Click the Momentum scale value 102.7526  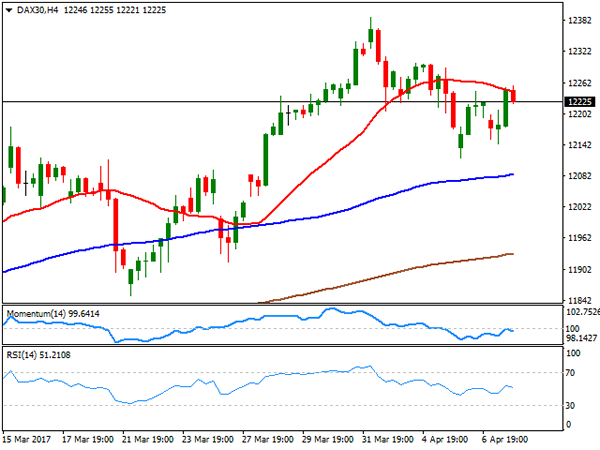click(583, 312)
